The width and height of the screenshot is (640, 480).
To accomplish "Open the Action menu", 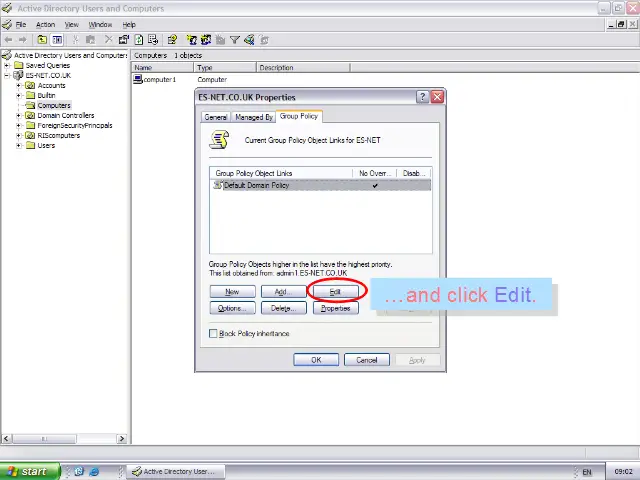I will pyautogui.click(x=45, y=24).
